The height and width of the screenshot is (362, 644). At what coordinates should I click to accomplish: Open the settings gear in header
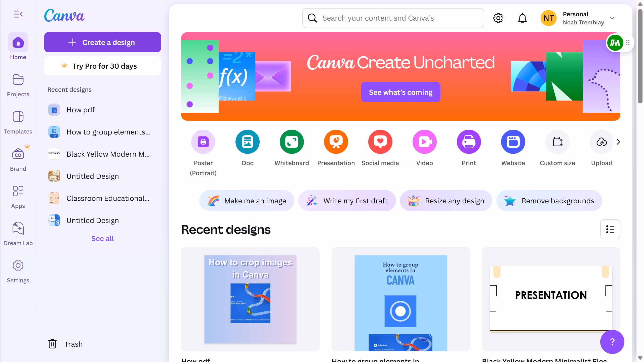pyautogui.click(x=498, y=18)
